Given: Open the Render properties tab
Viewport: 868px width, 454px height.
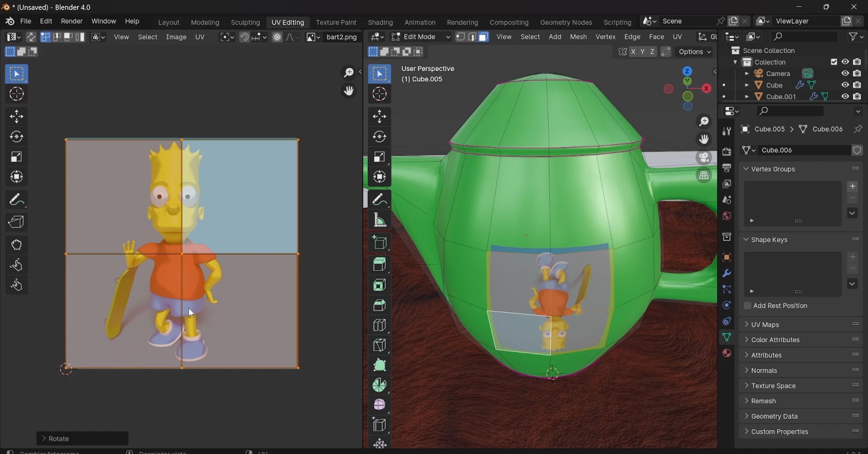Looking at the screenshot, I should coord(726,151).
